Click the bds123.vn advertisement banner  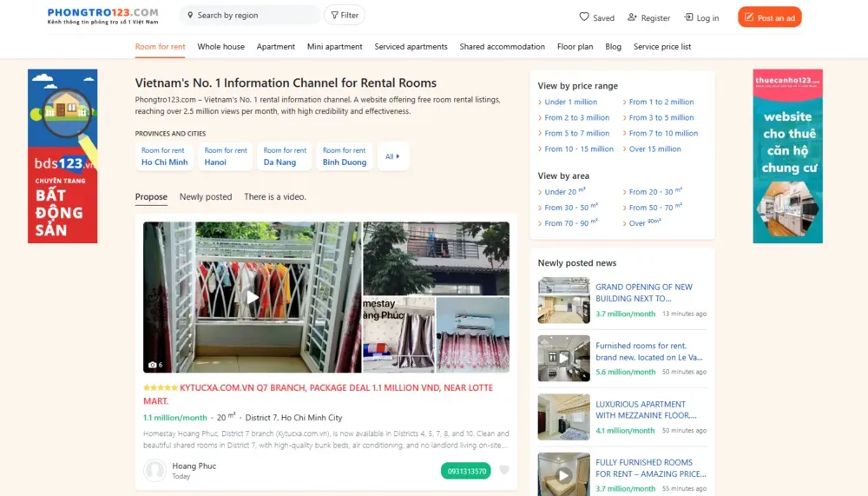62,156
